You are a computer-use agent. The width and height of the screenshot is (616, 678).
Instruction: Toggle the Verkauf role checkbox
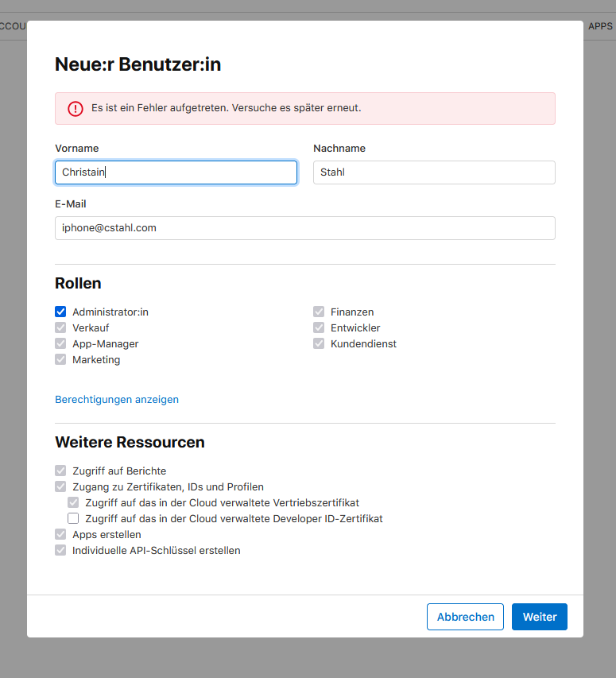pos(60,327)
